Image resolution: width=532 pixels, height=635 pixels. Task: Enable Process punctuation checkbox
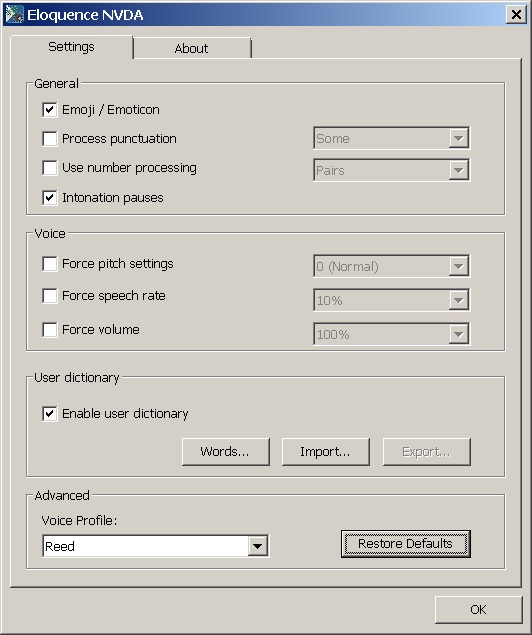pyautogui.click(x=49, y=139)
